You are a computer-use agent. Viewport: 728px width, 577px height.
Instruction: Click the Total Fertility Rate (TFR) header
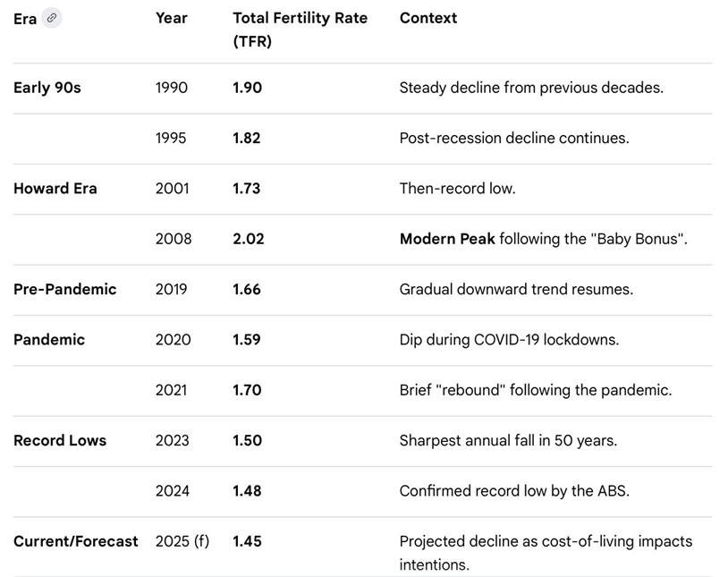click(300, 30)
